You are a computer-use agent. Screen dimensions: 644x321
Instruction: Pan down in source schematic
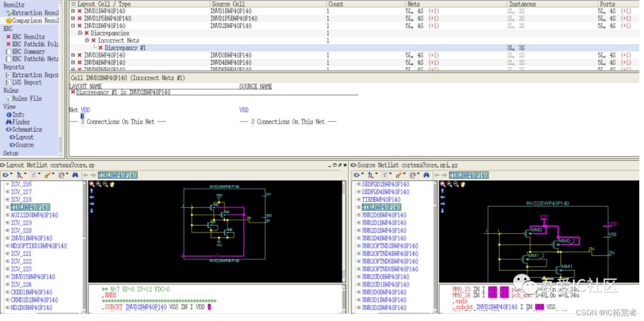pos(443,210)
